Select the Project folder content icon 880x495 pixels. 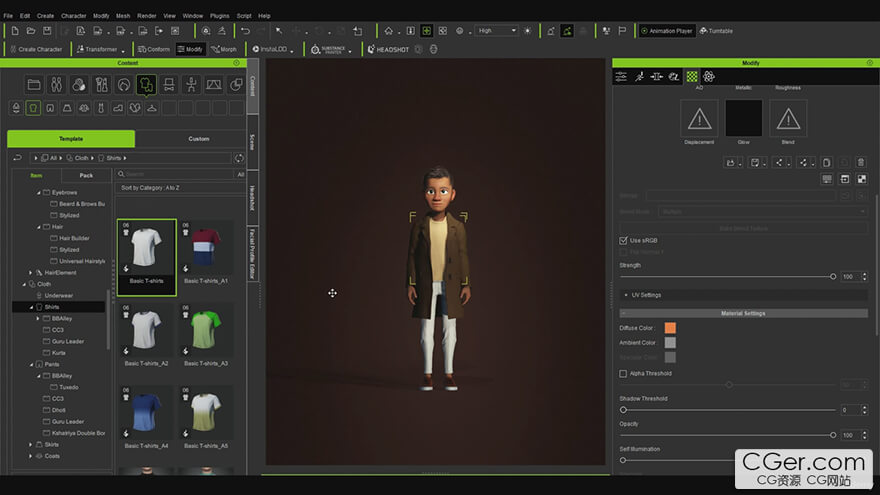pos(34,85)
